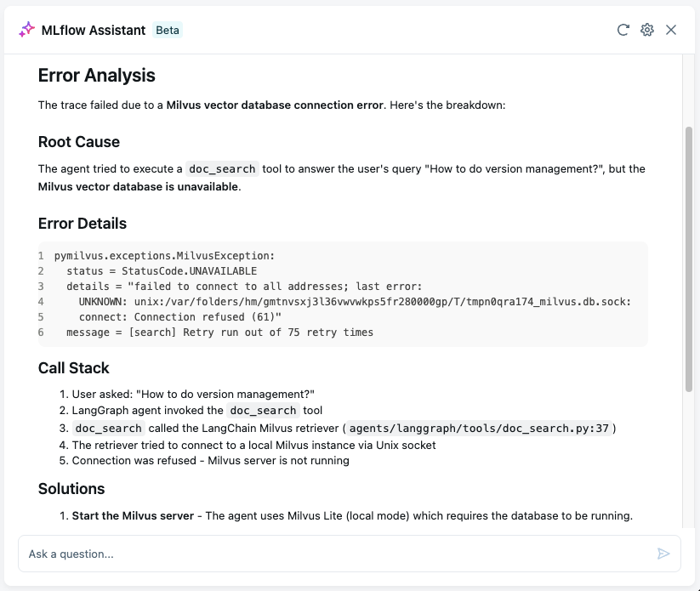
Task: Click the "Call Stack" section heading
Action: coord(74,368)
